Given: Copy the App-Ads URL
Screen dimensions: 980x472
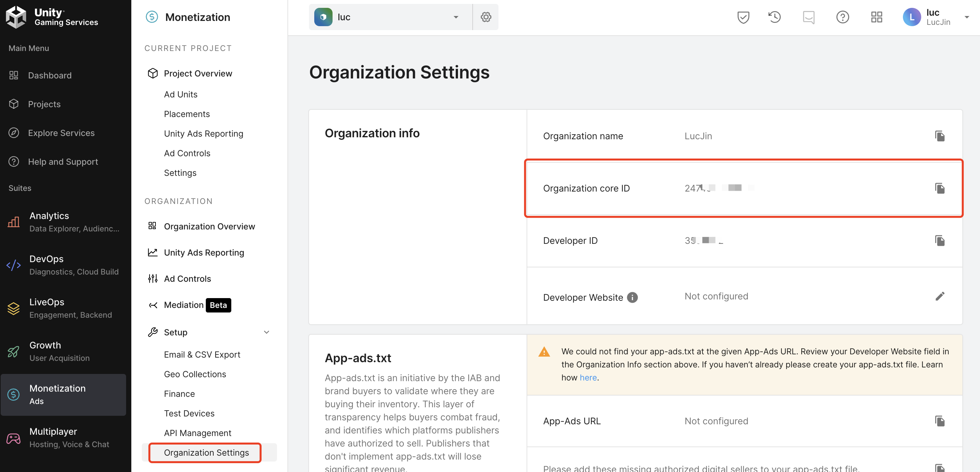Looking at the screenshot, I should (940, 421).
